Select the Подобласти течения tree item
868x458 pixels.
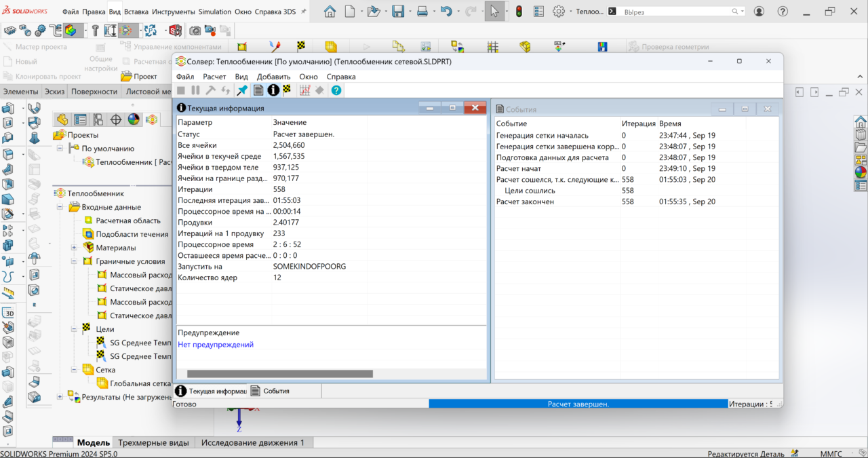[x=132, y=234]
